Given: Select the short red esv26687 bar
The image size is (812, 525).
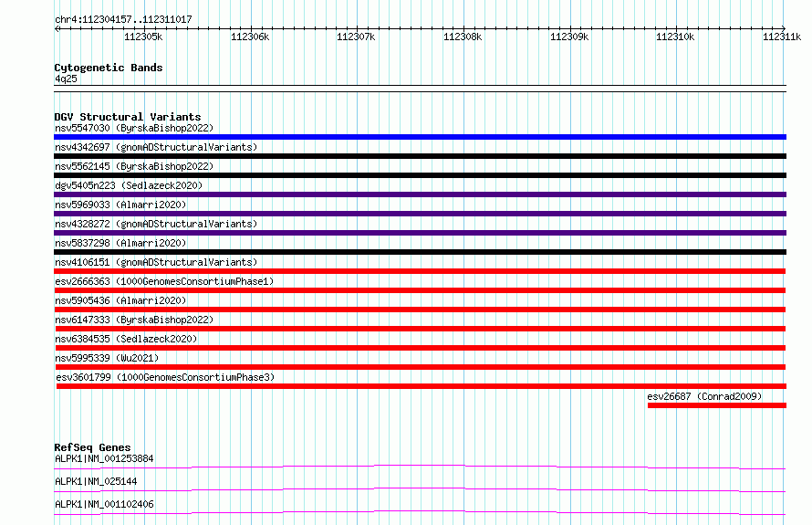Looking at the screenshot, I should coord(717,405).
